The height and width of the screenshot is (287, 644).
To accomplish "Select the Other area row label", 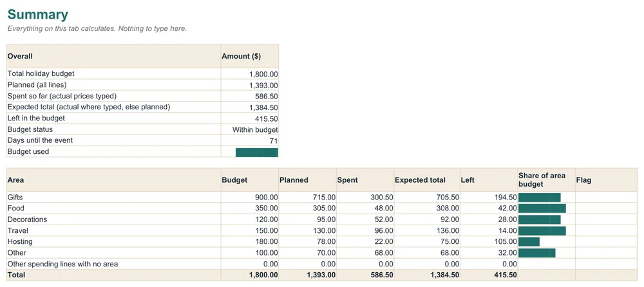I will (17, 252).
